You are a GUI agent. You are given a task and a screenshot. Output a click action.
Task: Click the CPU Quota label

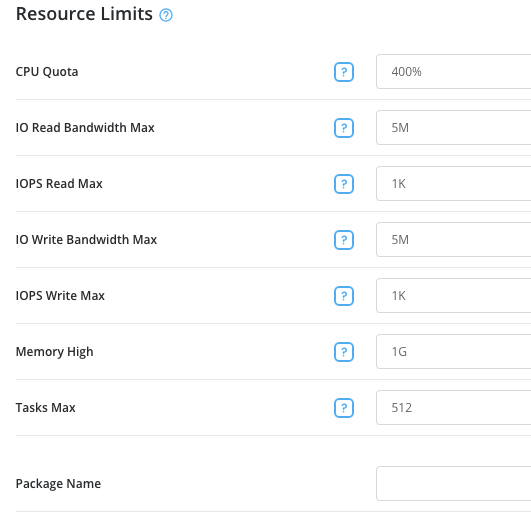pos(47,72)
